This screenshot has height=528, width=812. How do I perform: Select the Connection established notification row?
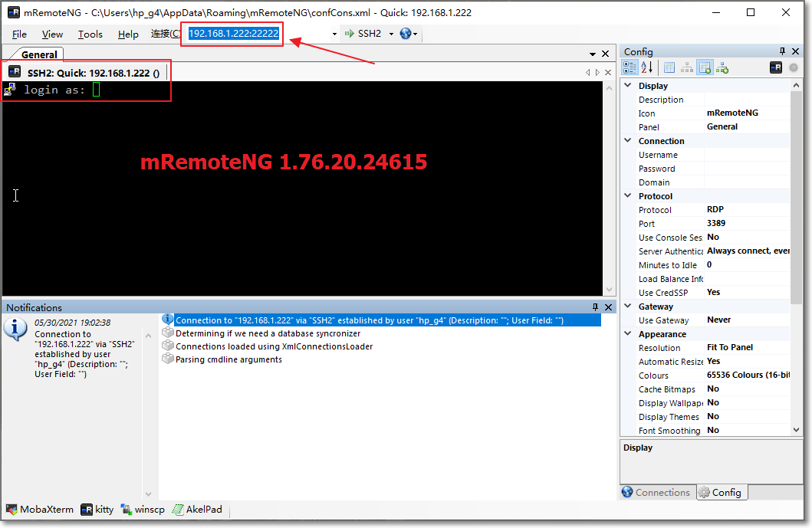(380, 320)
